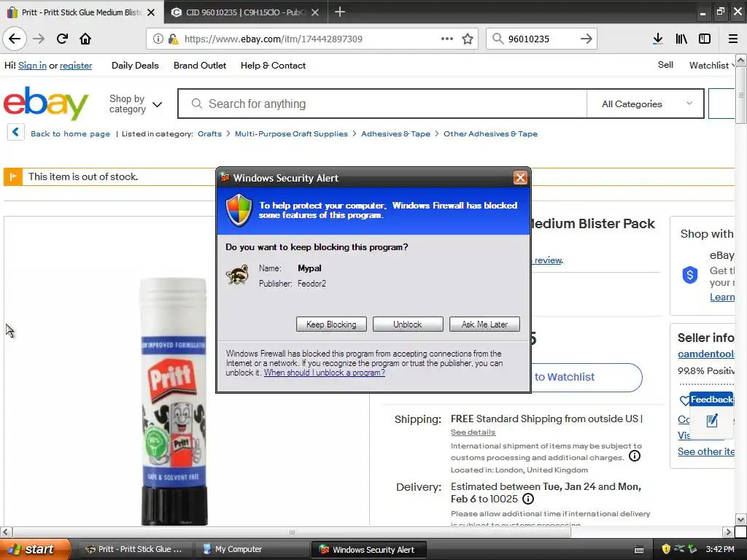The width and height of the screenshot is (747, 560).
Task: Click the padlock warning icon in address bar
Action: (x=174, y=39)
